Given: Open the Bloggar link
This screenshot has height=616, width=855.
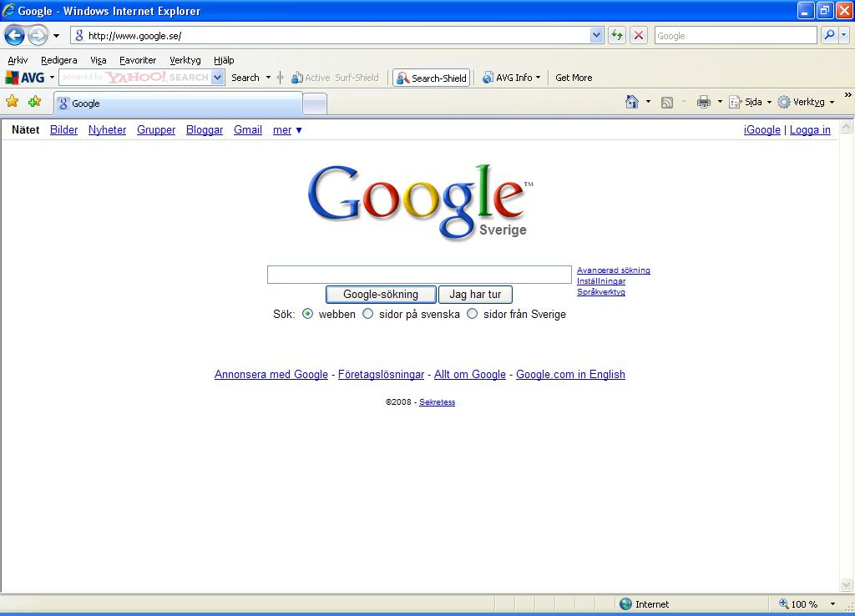Looking at the screenshot, I should [x=205, y=129].
